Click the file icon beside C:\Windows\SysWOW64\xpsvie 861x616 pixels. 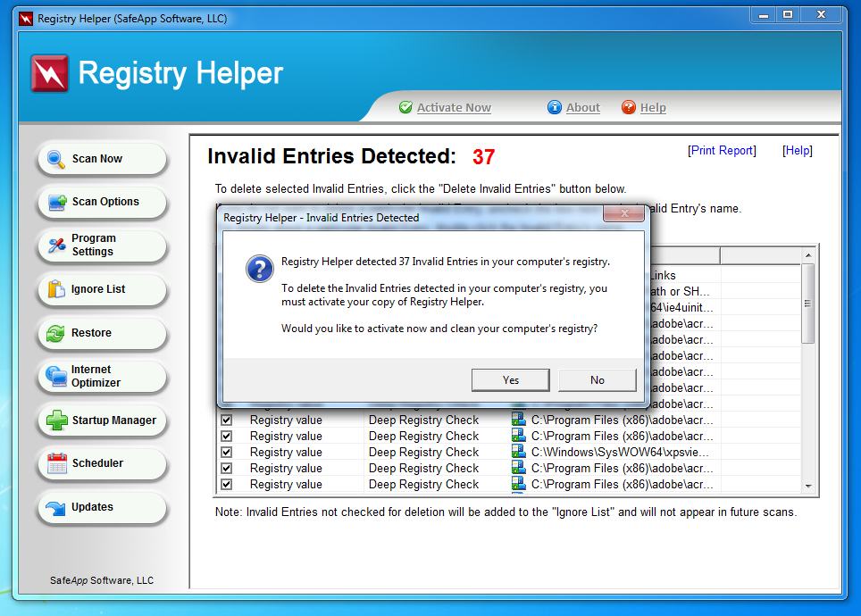pyautogui.click(x=518, y=452)
